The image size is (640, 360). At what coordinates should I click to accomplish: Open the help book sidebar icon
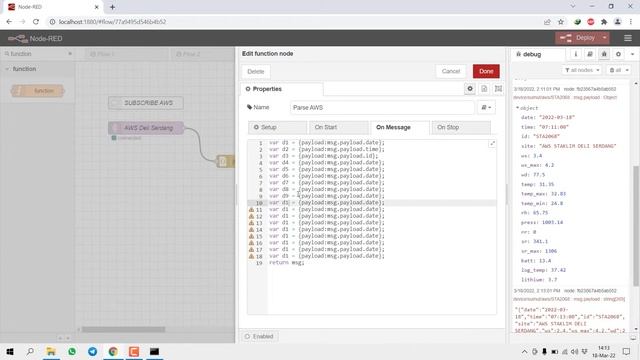590,54
